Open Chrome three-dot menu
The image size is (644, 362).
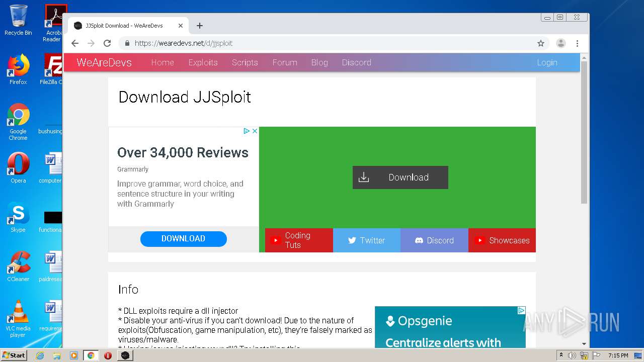(578, 43)
